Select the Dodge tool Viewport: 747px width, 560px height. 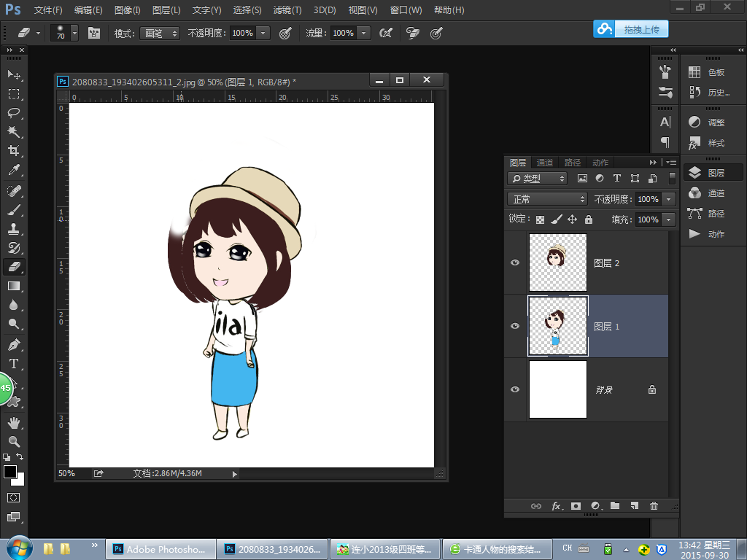coord(14,324)
